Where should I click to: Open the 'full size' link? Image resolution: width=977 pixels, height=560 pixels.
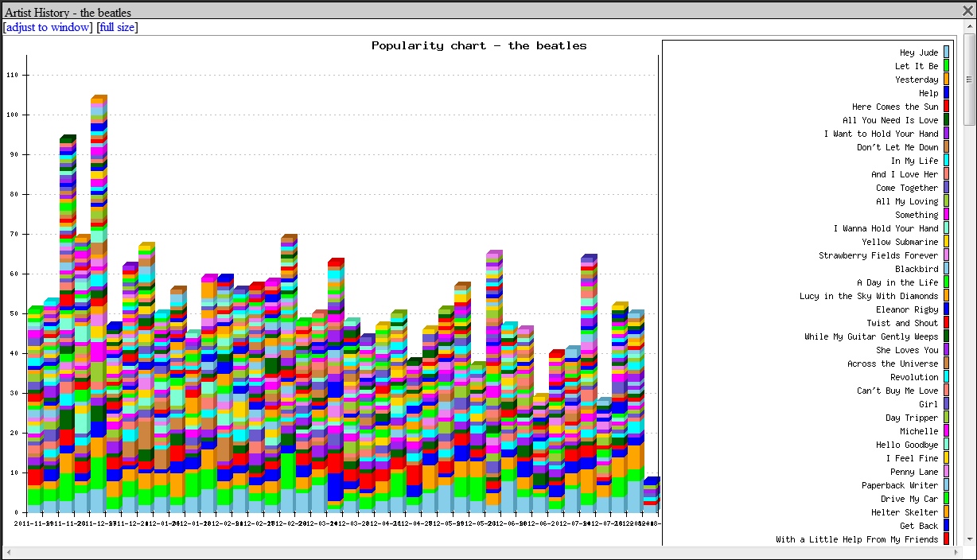[x=117, y=27]
